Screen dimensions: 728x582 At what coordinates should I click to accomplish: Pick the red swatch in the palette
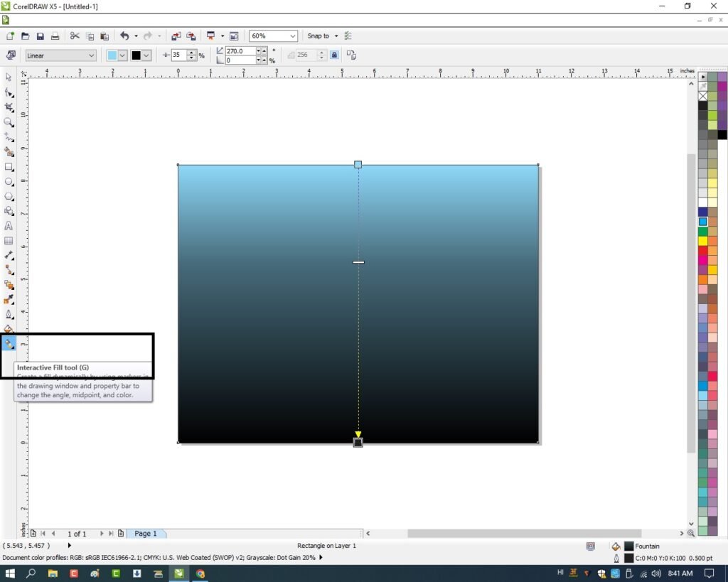(x=703, y=251)
